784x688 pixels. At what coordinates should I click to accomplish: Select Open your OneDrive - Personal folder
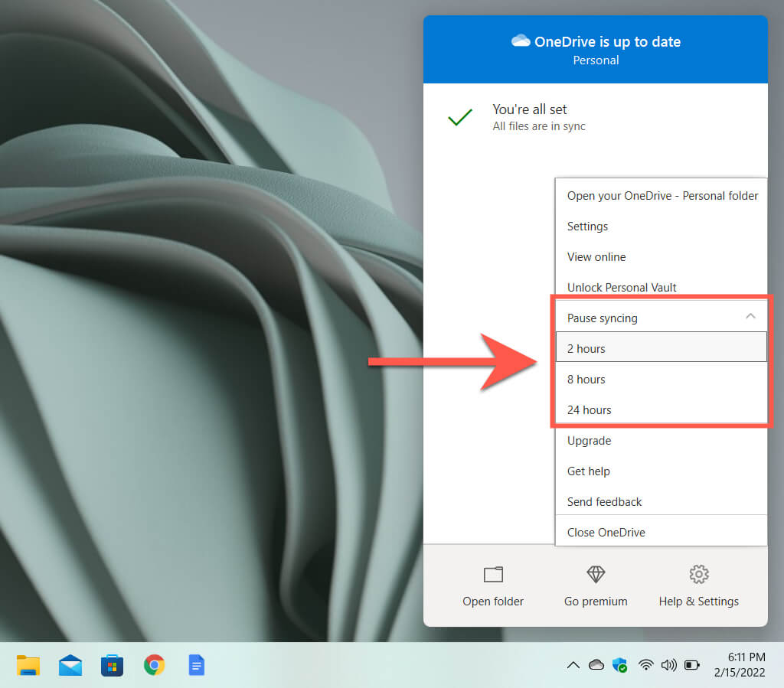pyautogui.click(x=661, y=196)
